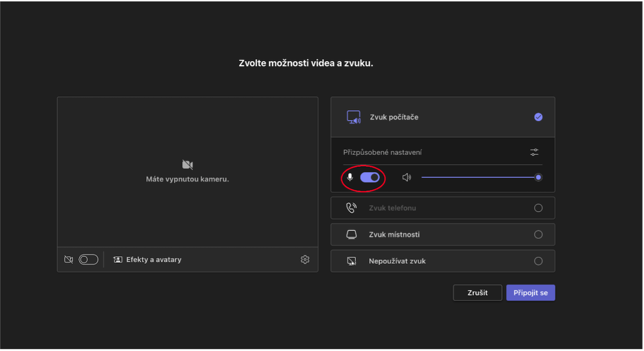Select Zvuk počítače audio option

[x=443, y=117]
